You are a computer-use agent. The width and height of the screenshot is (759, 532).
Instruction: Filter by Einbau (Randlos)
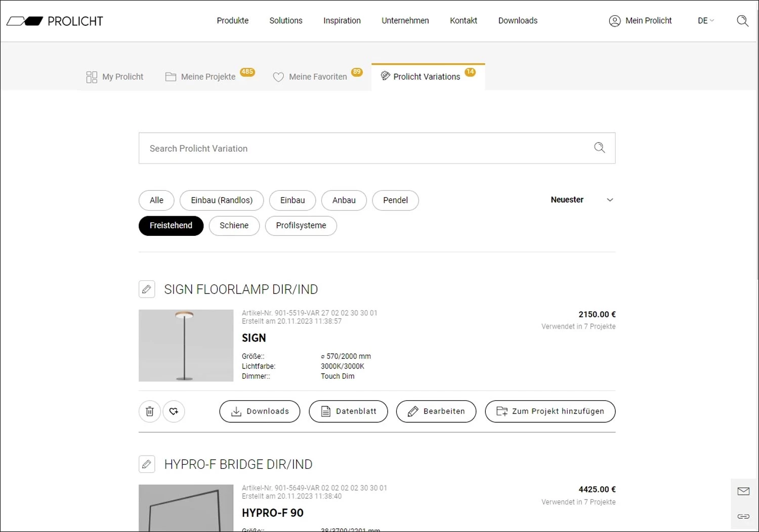[222, 200]
